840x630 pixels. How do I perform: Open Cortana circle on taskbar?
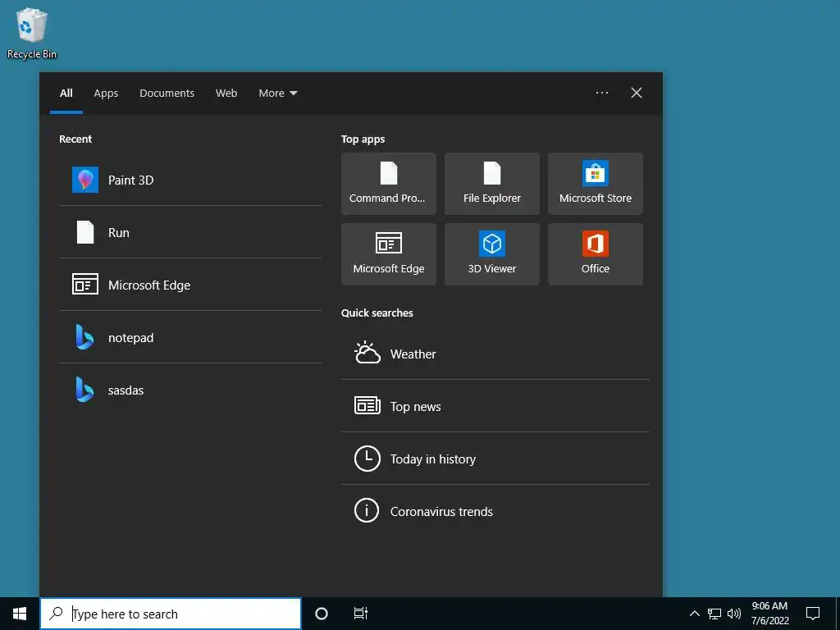tap(322, 614)
